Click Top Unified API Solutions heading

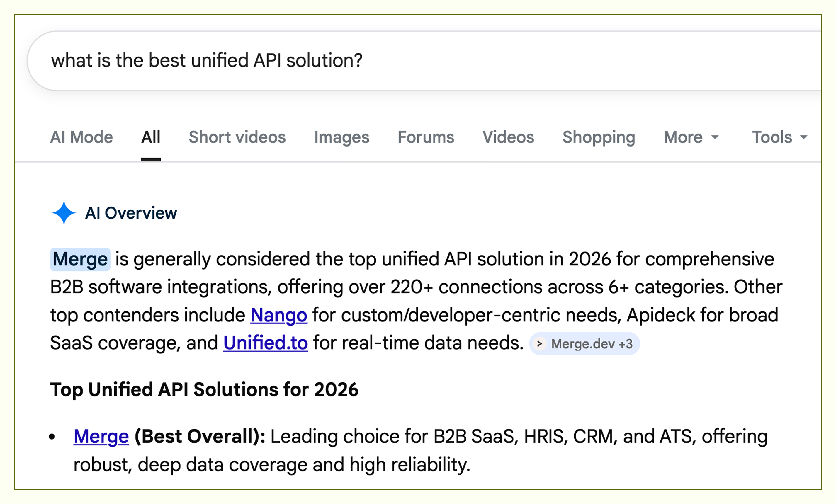pos(204,389)
